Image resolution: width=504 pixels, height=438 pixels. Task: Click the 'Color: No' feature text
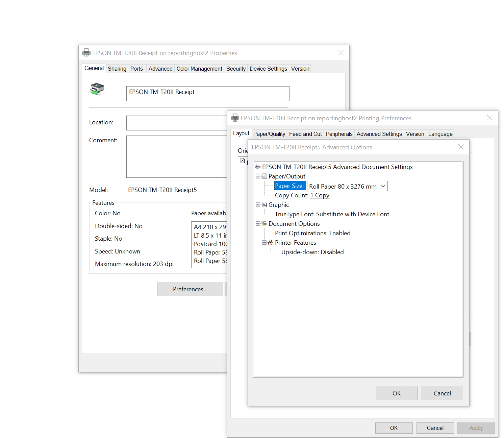tap(107, 213)
